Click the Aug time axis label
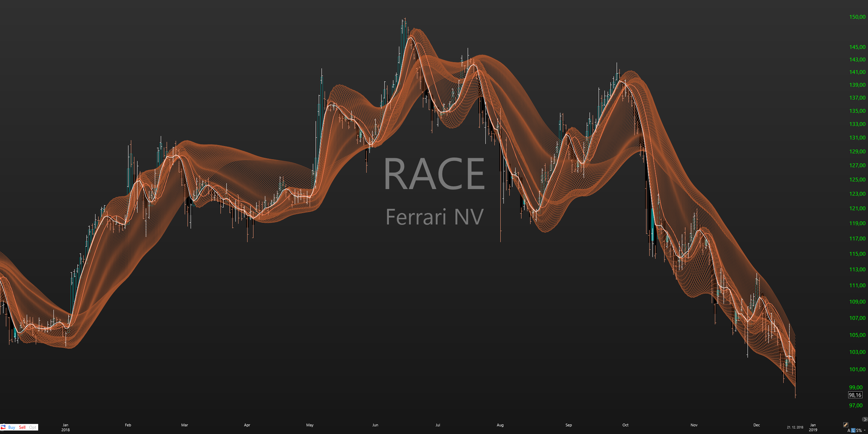868x434 pixels. coord(500,425)
